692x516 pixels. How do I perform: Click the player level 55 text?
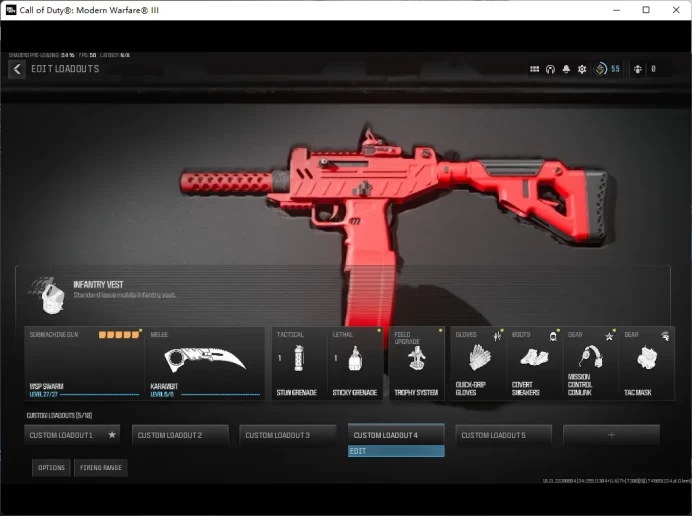(x=615, y=69)
